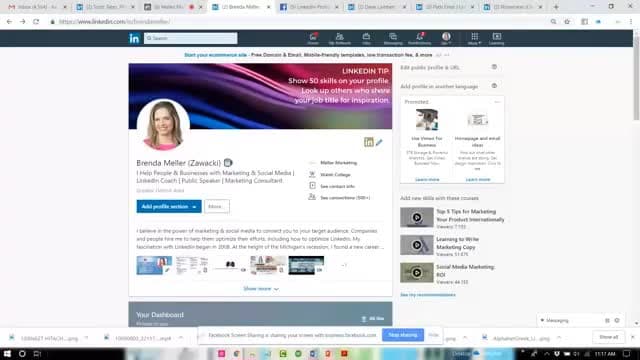Play Social Media Marketing: ROI course
640x360 pixels.
pos(417,273)
